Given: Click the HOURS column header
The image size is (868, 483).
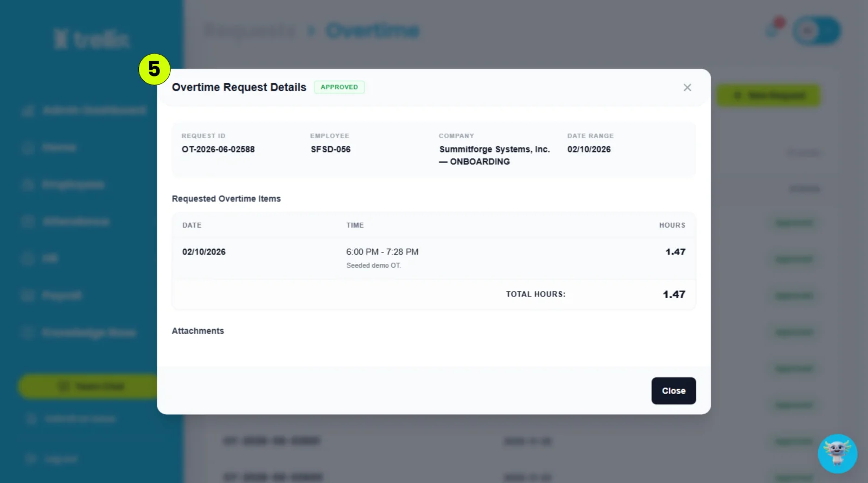Looking at the screenshot, I should point(672,225).
